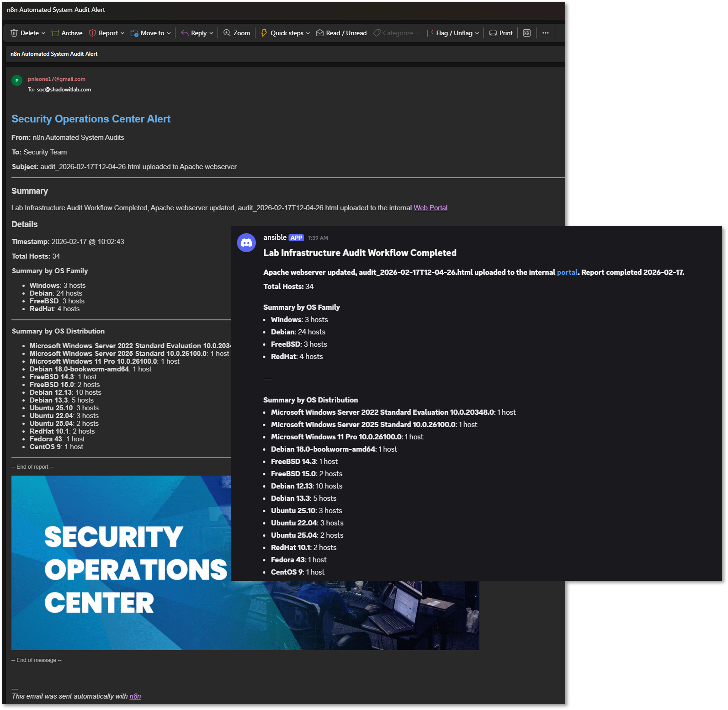
Task: Open more options via the ellipsis icon
Action: pyautogui.click(x=545, y=33)
